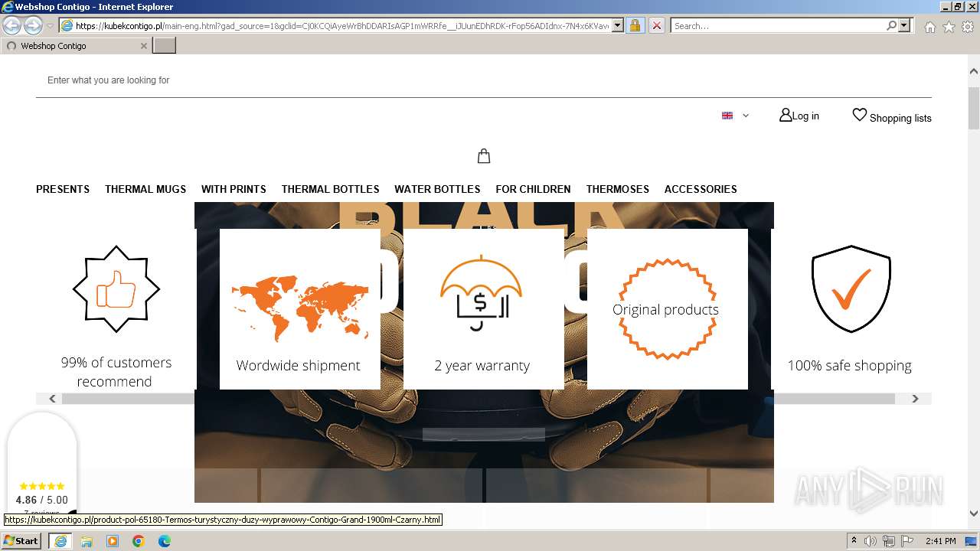Expand the search provider dropdown
The width and height of the screenshot is (980, 551).
904,26
